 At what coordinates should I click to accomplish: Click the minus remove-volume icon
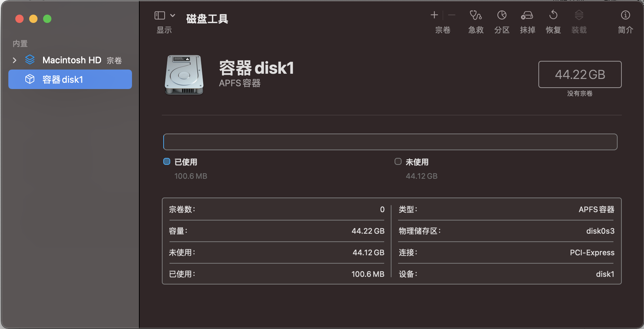(452, 15)
